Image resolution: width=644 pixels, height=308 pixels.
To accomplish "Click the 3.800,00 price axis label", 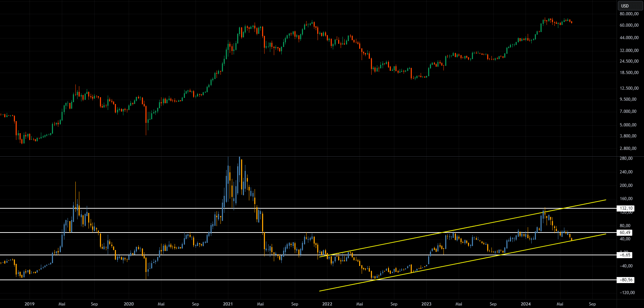I will (628, 136).
